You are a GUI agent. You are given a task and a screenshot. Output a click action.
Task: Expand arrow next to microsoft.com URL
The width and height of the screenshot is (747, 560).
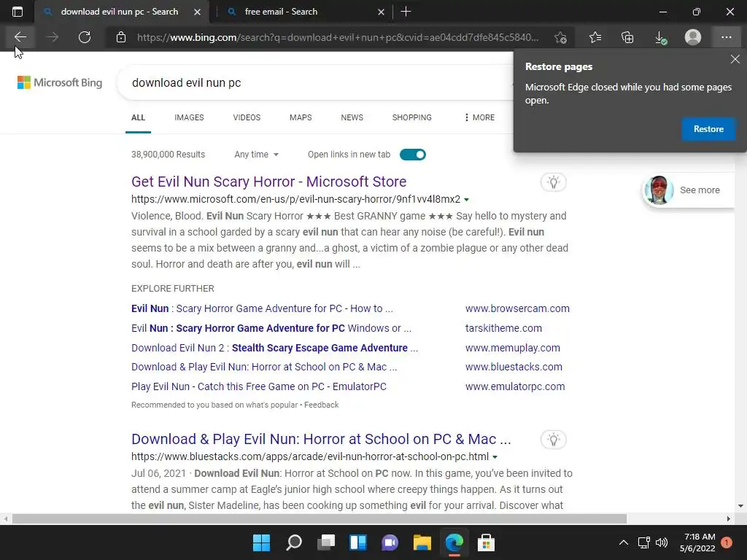click(x=466, y=200)
